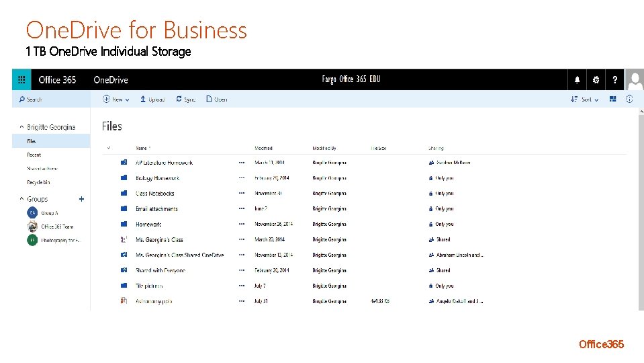
Task: Open the Homework folder name link
Action: click(148, 224)
